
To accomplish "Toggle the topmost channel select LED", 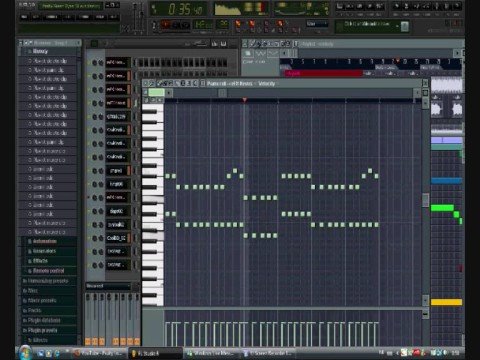I will pos(135,63).
